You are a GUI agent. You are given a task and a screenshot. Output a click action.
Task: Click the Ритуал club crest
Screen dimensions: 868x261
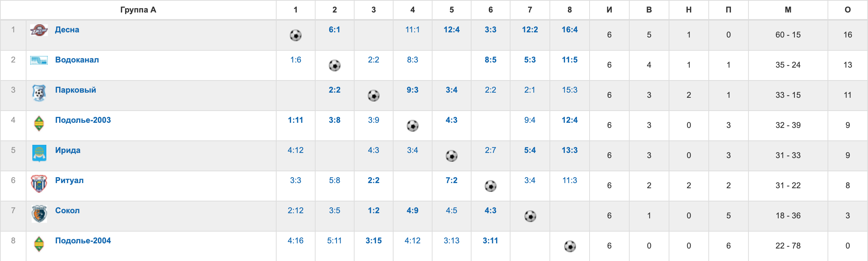pyautogui.click(x=39, y=183)
